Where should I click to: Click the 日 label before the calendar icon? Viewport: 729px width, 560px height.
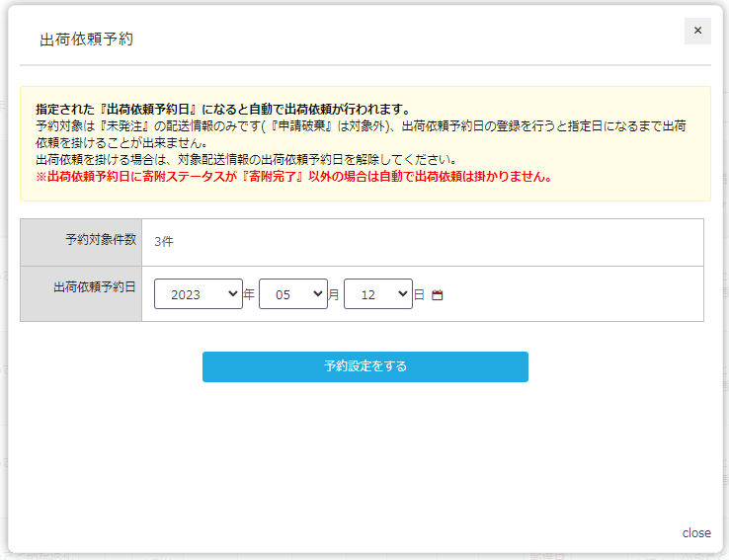[x=419, y=295]
